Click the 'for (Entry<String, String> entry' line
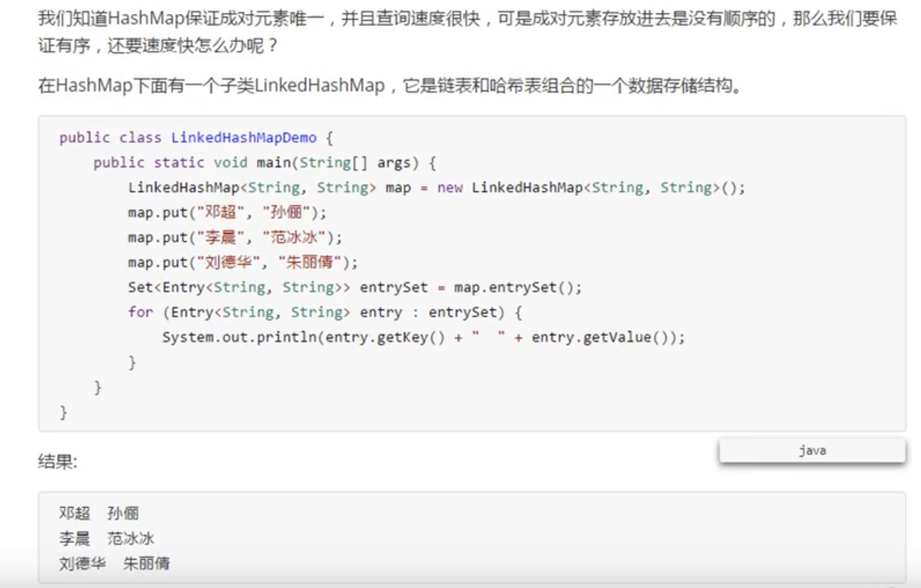 [x=325, y=312]
